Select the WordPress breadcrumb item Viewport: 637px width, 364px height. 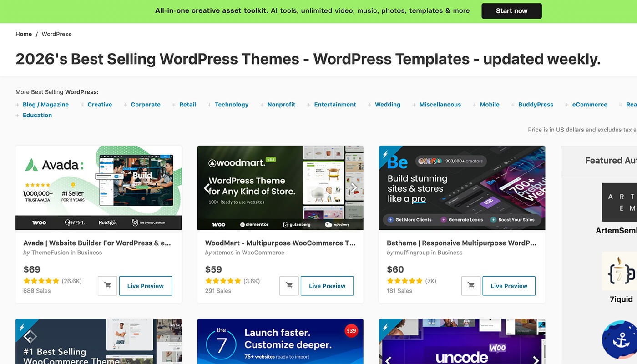pyautogui.click(x=56, y=34)
